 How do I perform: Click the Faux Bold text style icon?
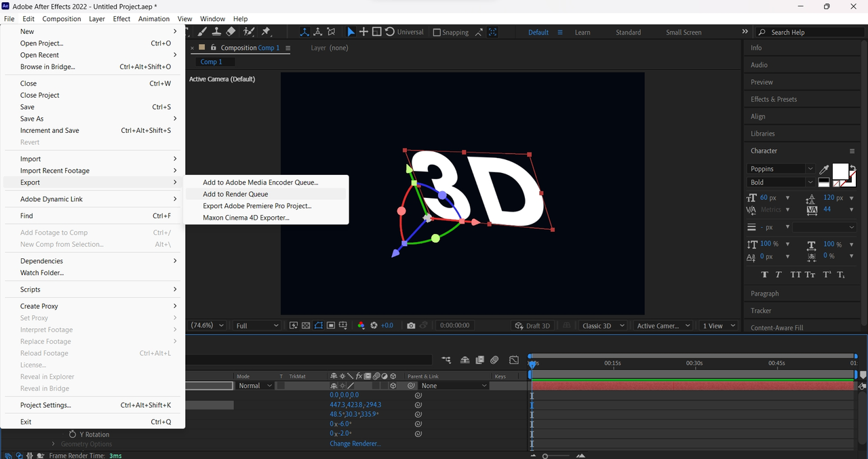coord(765,275)
